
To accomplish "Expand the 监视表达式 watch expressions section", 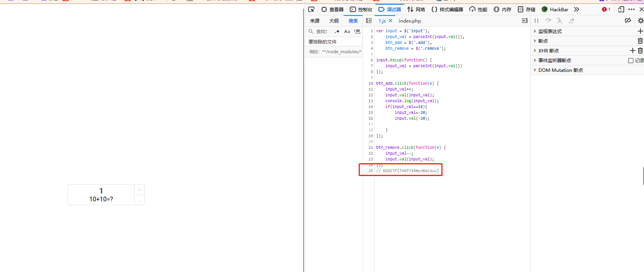I will [x=550, y=31].
